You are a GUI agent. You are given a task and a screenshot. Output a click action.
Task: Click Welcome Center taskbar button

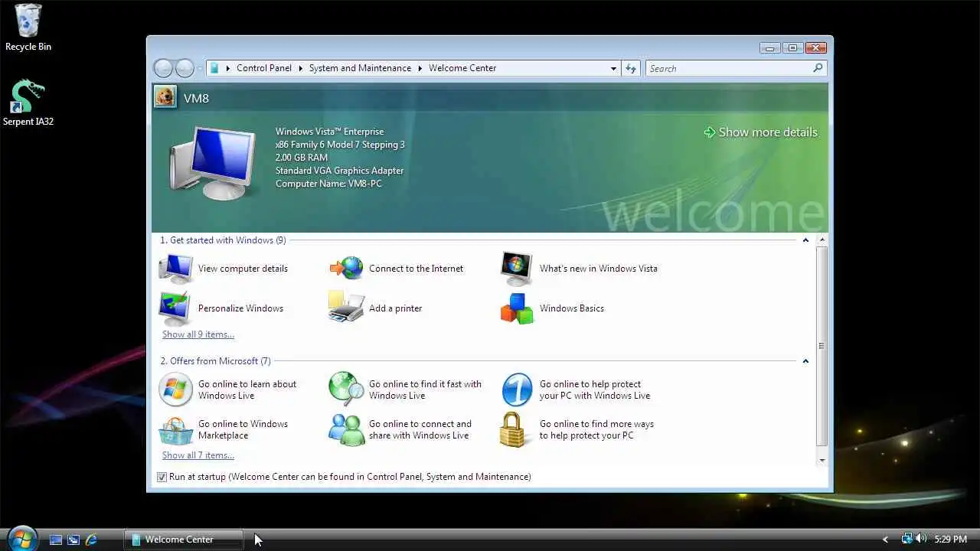click(x=184, y=540)
